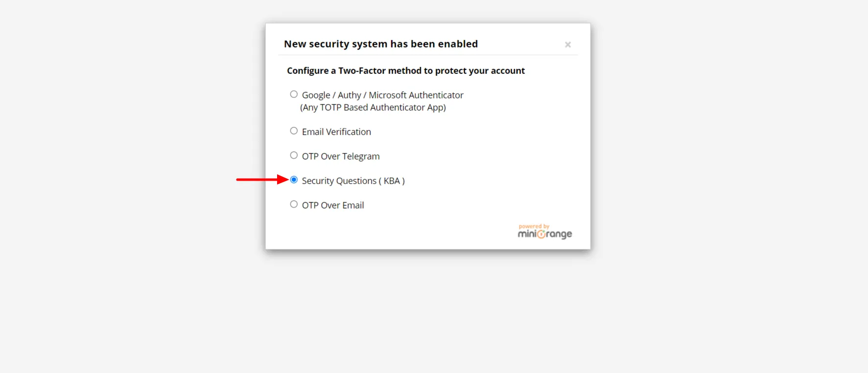The image size is (868, 373).
Task: Click the 'powered by' text link
Action: [x=534, y=226]
